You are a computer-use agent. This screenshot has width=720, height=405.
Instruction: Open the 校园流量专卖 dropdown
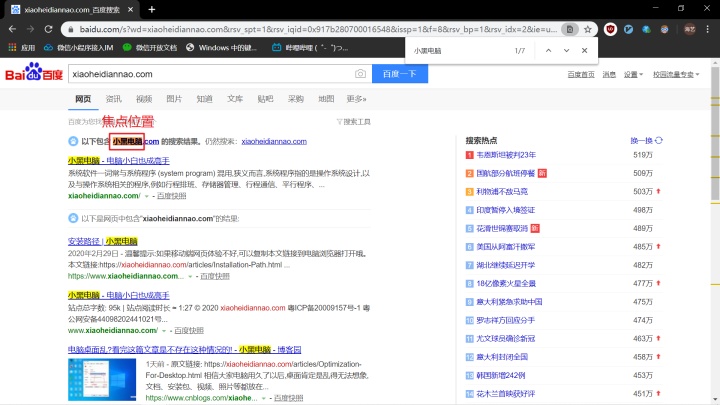(x=676, y=74)
